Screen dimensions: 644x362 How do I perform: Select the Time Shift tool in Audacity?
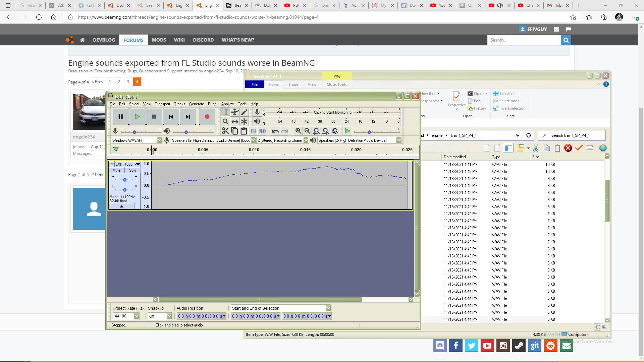[235, 122]
